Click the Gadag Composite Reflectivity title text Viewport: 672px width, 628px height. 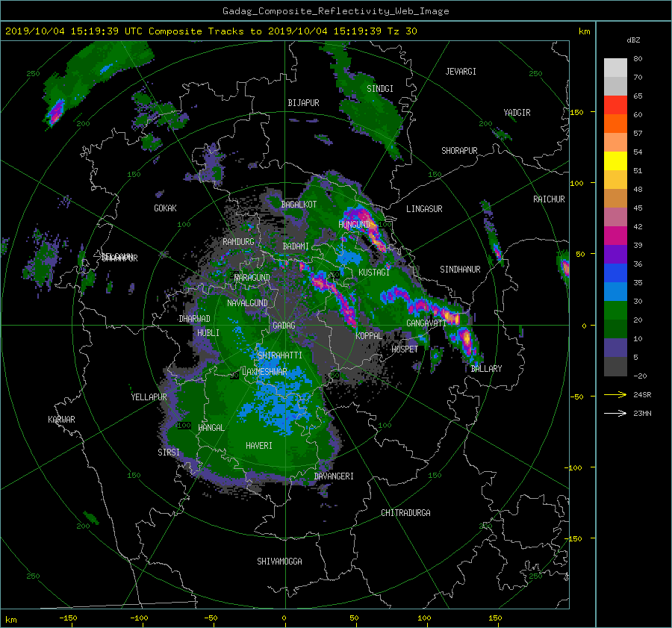335,11
